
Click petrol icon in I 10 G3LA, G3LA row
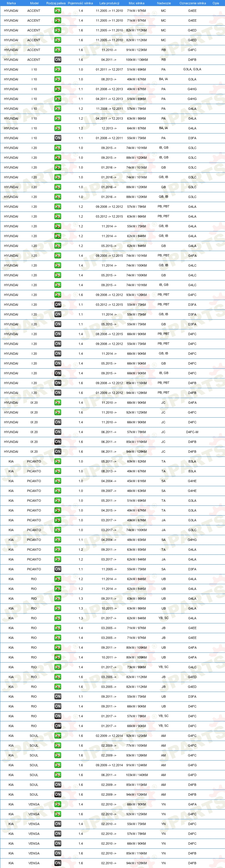click(x=58, y=69)
